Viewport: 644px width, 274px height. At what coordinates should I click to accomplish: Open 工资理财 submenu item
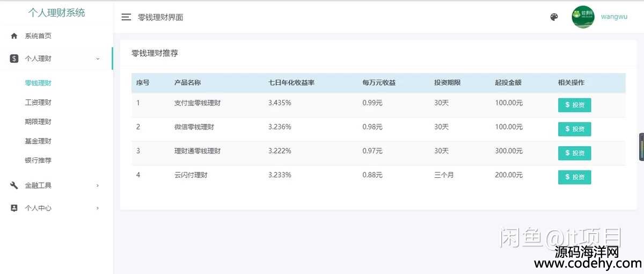click(x=38, y=103)
